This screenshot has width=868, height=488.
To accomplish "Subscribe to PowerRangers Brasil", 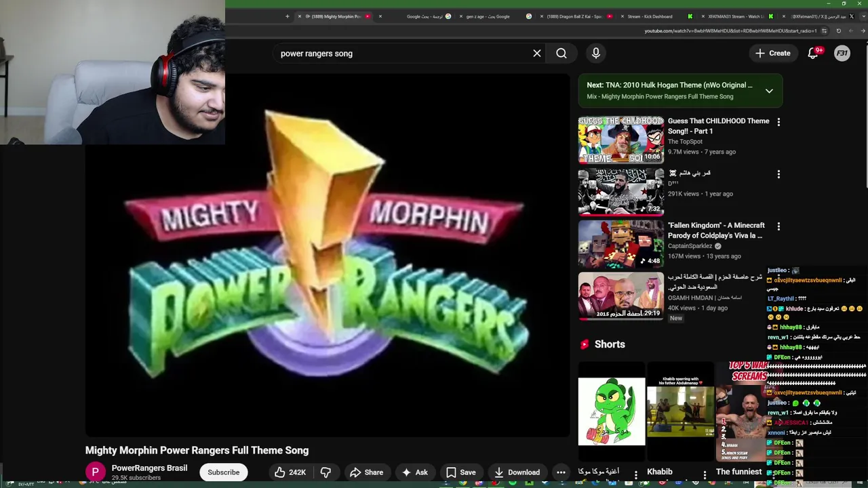I will (x=223, y=472).
